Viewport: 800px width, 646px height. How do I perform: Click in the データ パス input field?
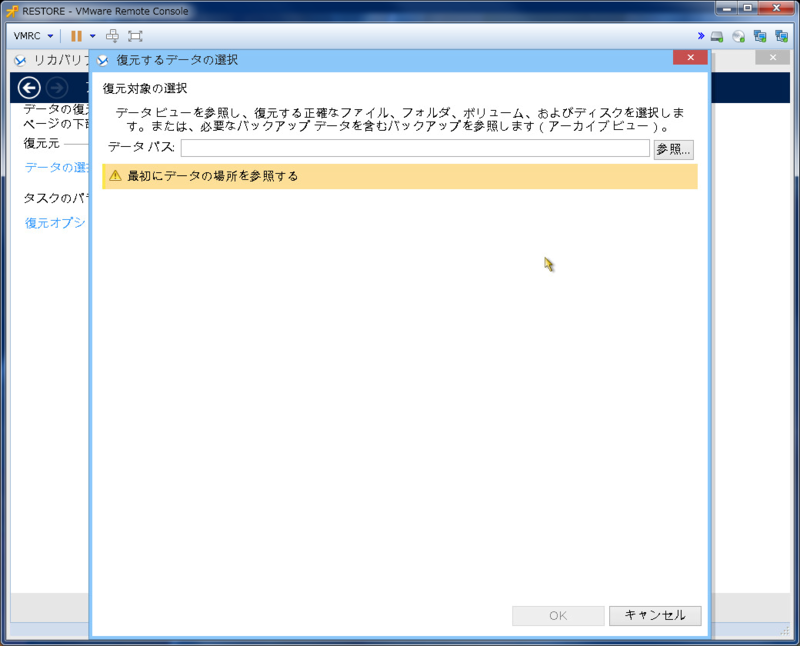414,148
